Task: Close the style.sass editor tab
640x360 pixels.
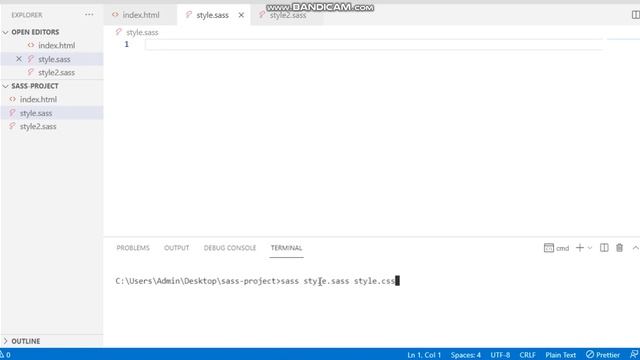Action: pos(241,15)
